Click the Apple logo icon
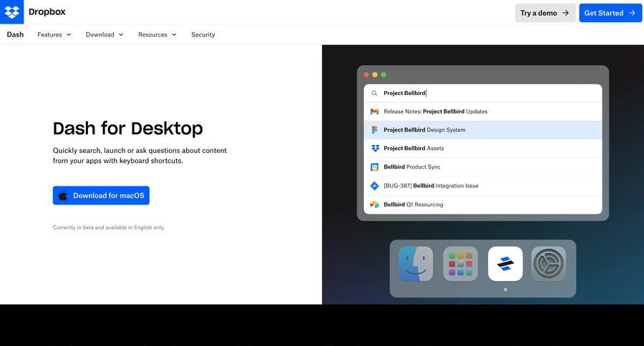The height and width of the screenshot is (346, 644). click(x=63, y=195)
